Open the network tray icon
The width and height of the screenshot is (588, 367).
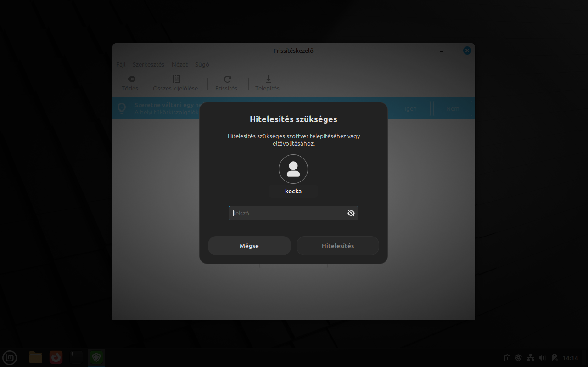[530, 358]
